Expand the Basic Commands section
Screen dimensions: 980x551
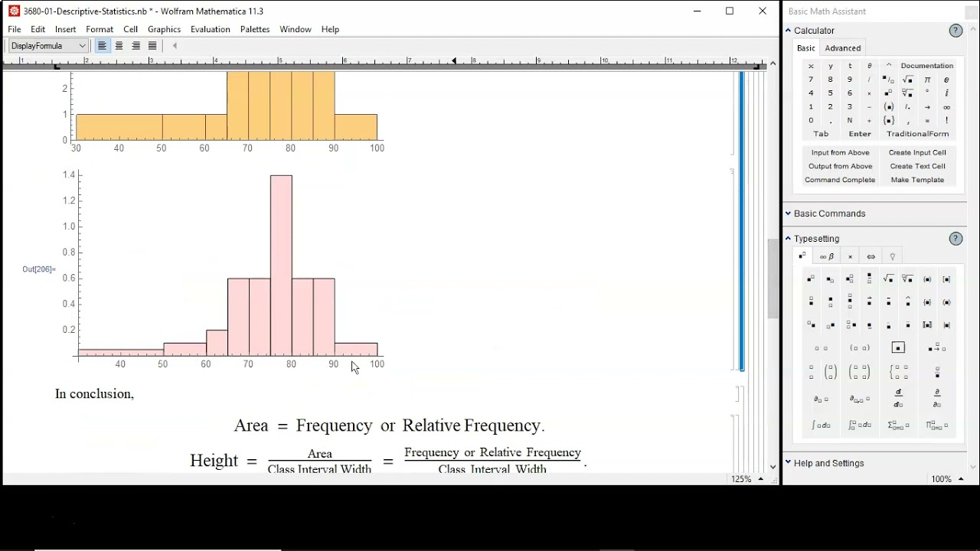(x=789, y=214)
